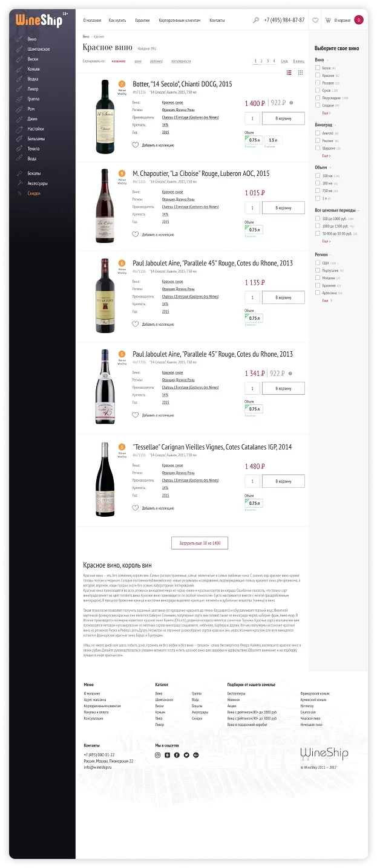The image size is (377, 868).
Task: Click the Виски category icon
Action: pyautogui.click(x=21, y=59)
